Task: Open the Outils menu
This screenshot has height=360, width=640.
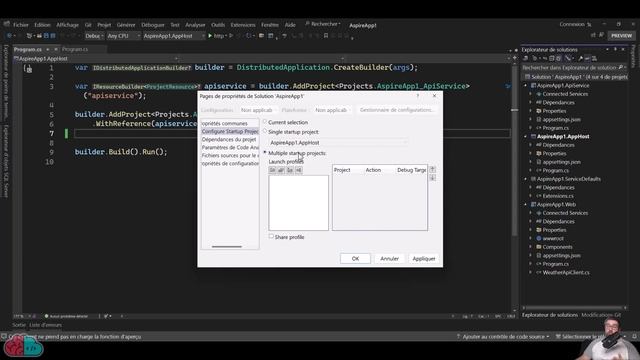Action: [218, 25]
